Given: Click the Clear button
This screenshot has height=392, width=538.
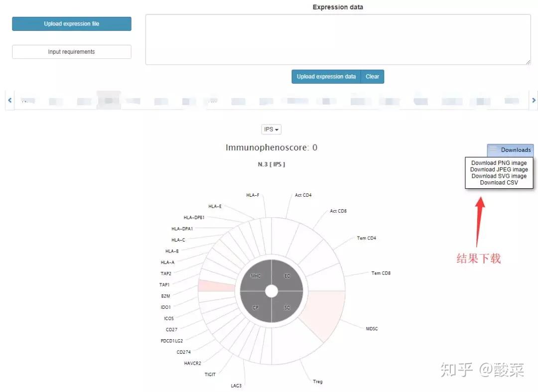Looking at the screenshot, I should pyautogui.click(x=372, y=77).
